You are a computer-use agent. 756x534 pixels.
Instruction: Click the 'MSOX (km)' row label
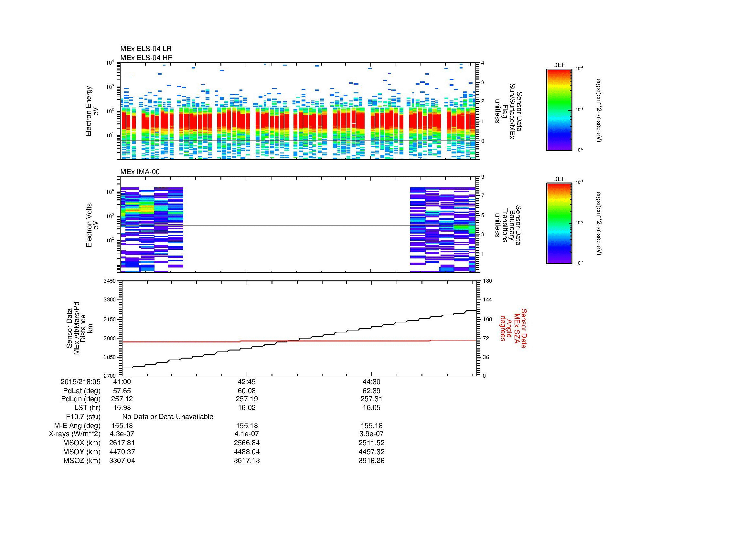[82, 443]
